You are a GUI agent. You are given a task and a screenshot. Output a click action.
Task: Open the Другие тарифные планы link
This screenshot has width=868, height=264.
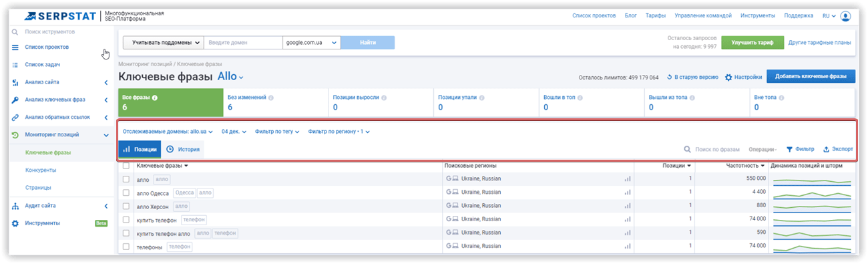pyautogui.click(x=819, y=43)
